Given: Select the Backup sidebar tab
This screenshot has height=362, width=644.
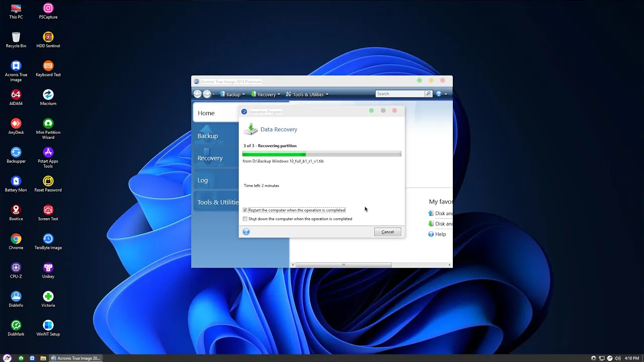Looking at the screenshot, I should pos(216,136).
